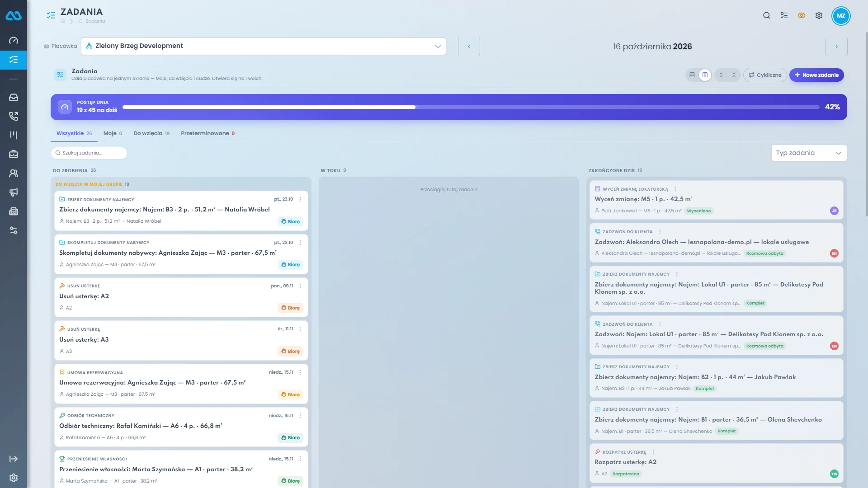Open the Placówka Zielony Brzeg Development dropdown
Image resolution: width=868 pixels, height=488 pixels.
(264, 46)
